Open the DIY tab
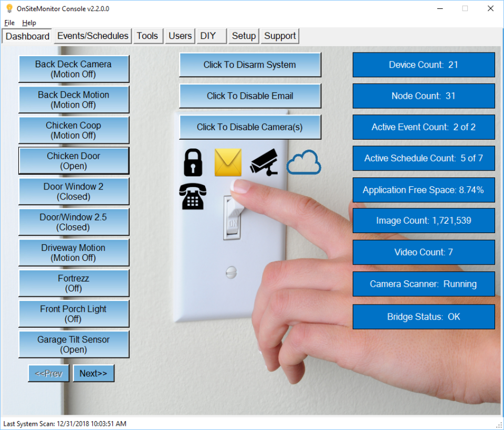Screen dimensions: 504x430 tap(207, 36)
